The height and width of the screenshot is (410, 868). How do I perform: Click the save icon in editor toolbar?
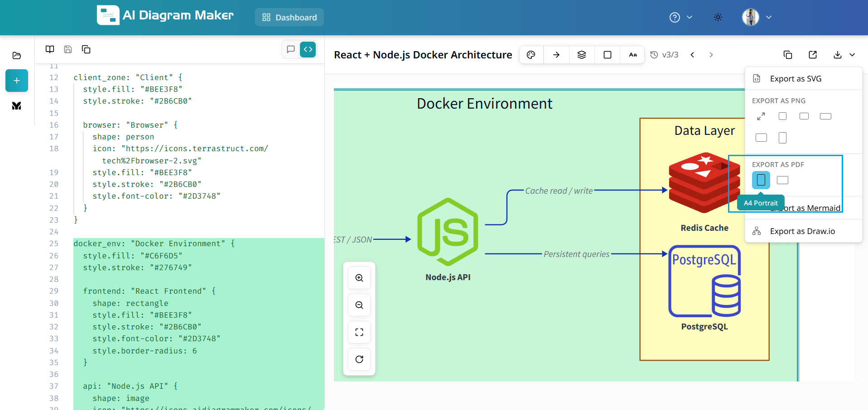point(68,49)
